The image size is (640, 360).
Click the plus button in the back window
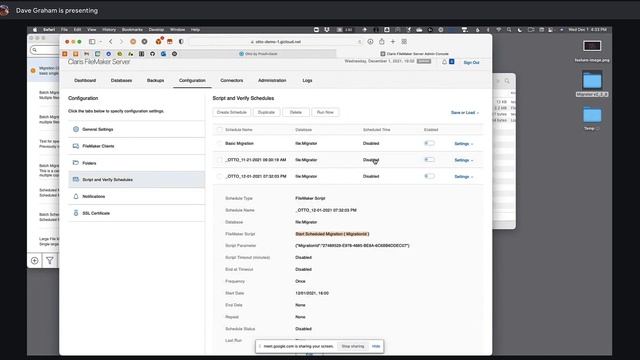35,260
